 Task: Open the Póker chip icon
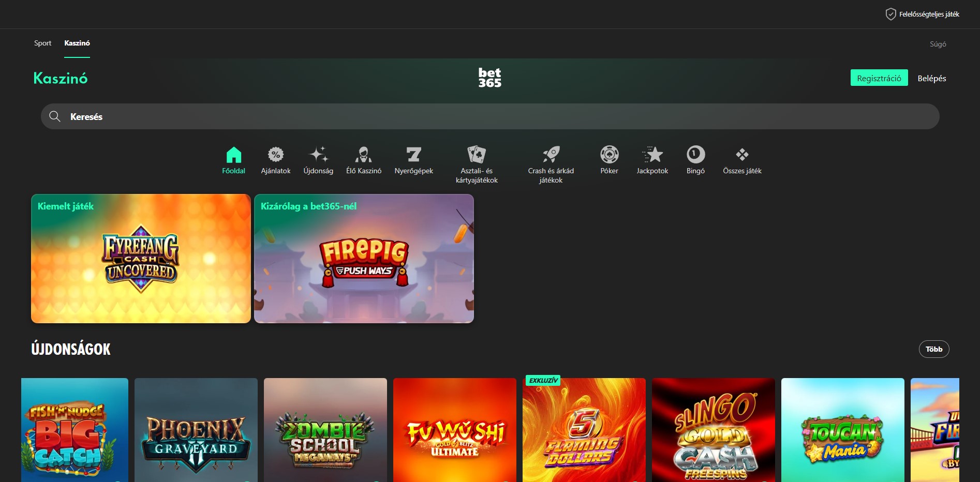[x=610, y=155]
